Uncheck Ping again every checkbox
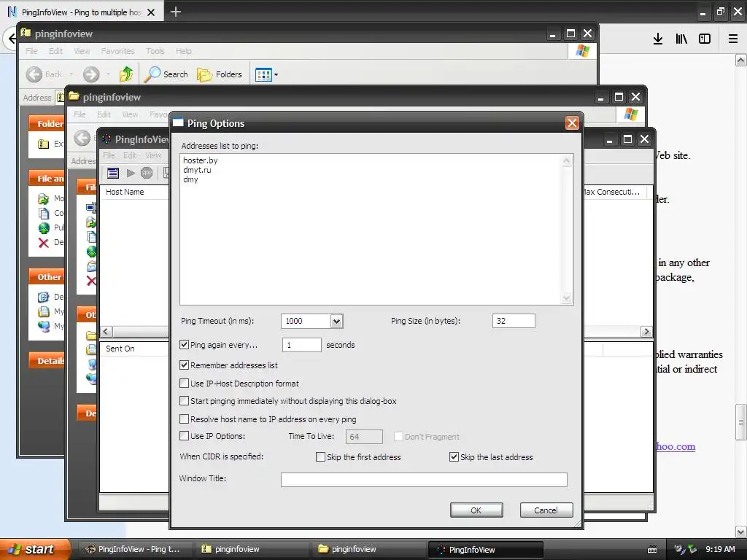The width and height of the screenshot is (747, 560). (x=184, y=344)
